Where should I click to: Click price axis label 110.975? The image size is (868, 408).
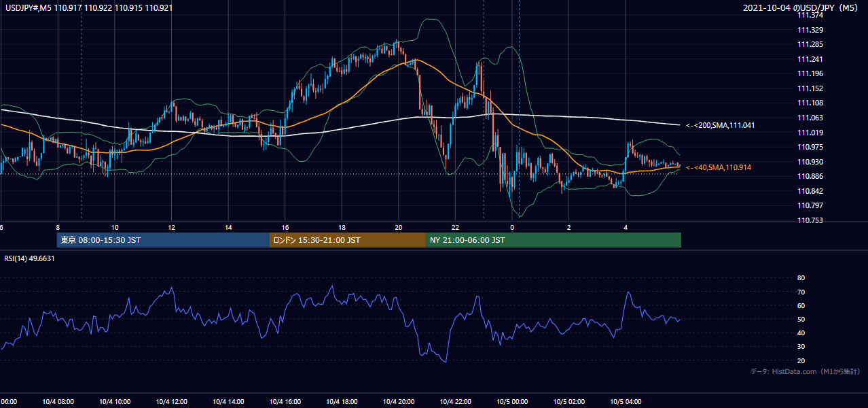click(810, 147)
